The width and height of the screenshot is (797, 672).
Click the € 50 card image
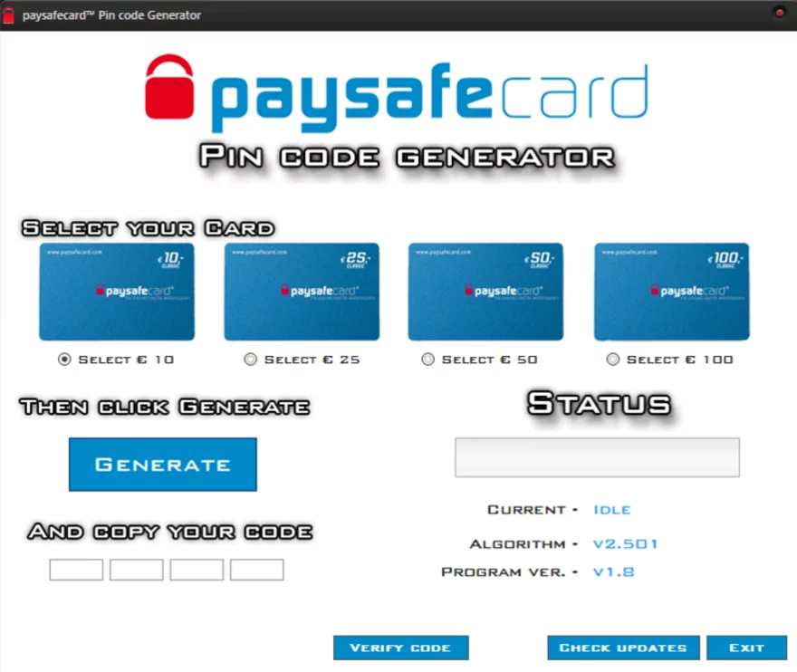[485, 291]
